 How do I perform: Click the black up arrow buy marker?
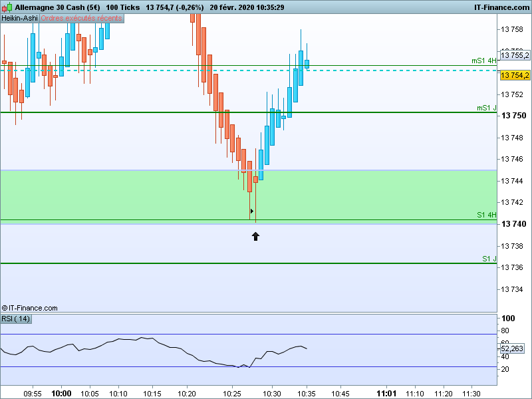pyautogui.click(x=255, y=236)
